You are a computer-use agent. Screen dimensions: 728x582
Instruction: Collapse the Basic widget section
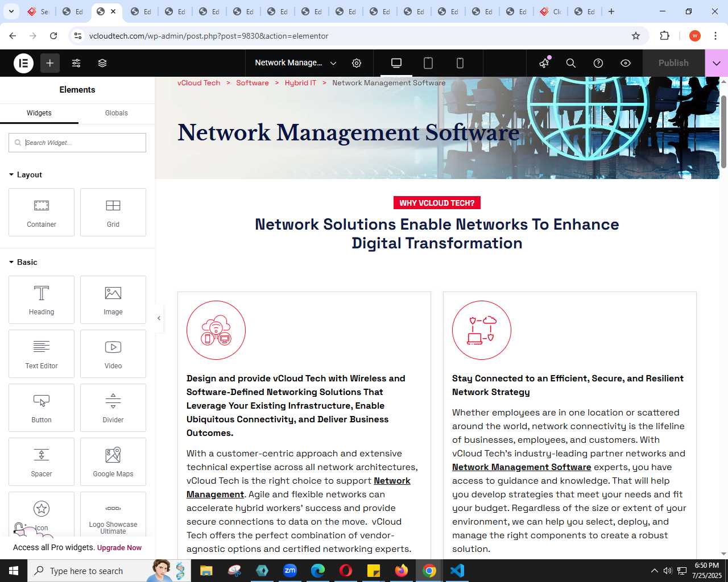pyautogui.click(x=23, y=262)
